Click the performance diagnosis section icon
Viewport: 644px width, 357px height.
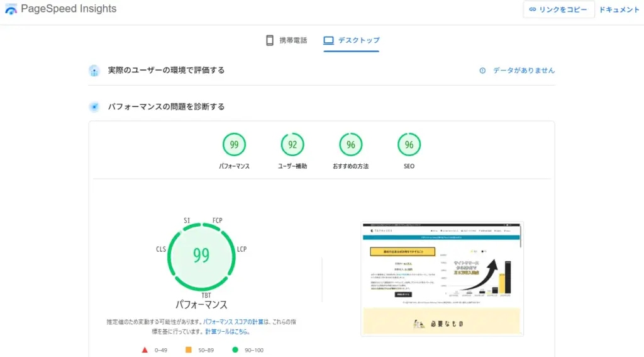(x=94, y=107)
